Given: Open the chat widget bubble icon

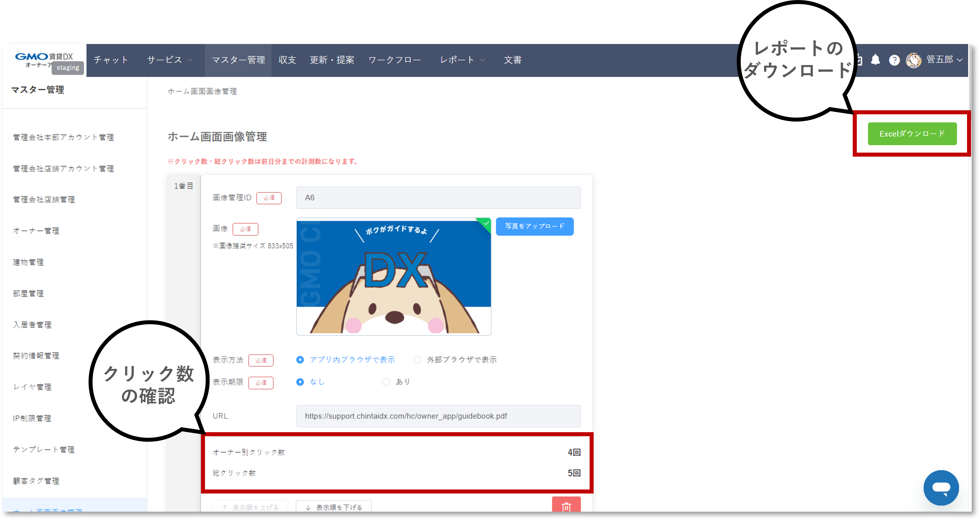Looking at the screenshot, I should pyautogui.click(x=941, y=488).
